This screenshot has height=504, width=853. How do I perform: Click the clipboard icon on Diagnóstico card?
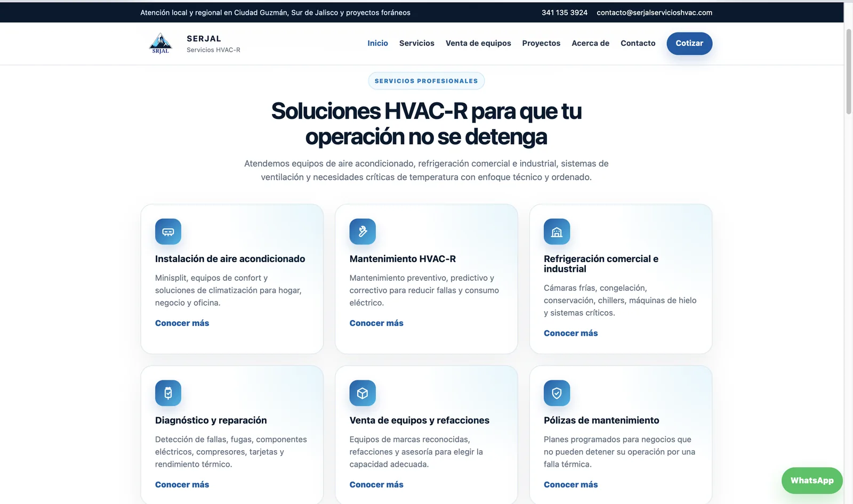pos(168,393)
